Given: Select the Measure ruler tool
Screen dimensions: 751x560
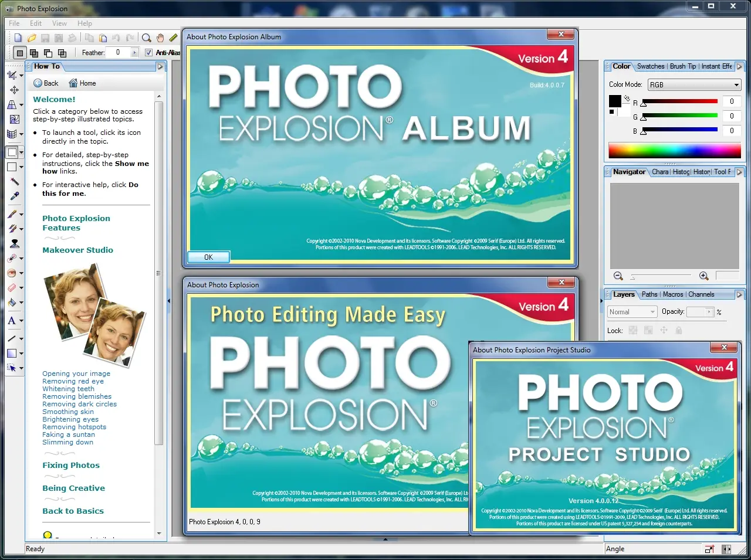Looking at the screenshot, I should (x=173, y=38).
